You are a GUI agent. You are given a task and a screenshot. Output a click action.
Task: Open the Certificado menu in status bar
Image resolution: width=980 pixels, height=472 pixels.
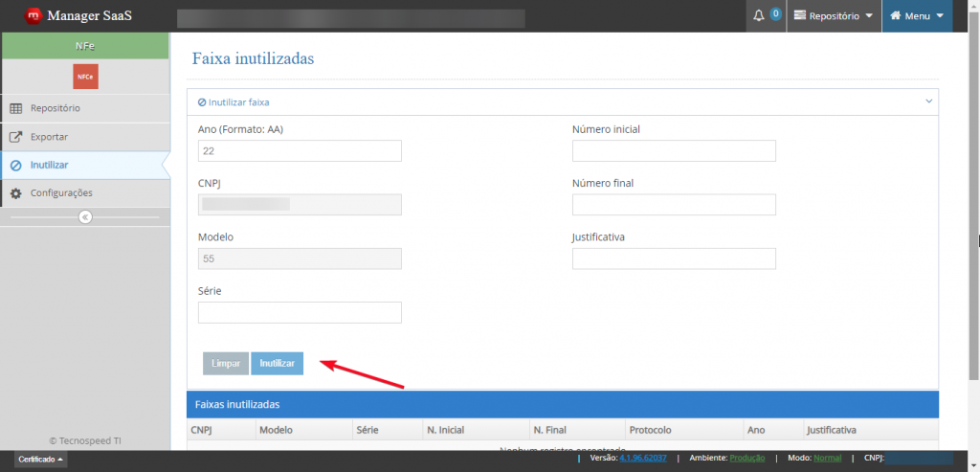[x=40, y=460]
